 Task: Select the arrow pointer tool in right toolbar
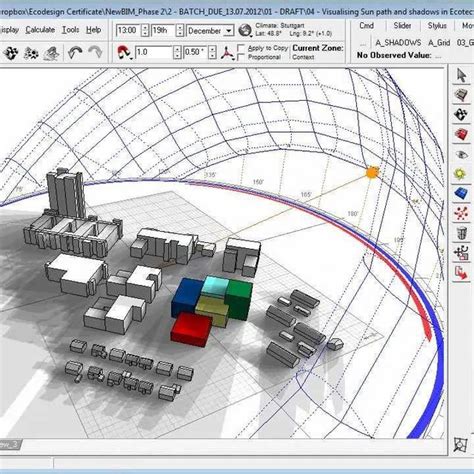[461, 75]
